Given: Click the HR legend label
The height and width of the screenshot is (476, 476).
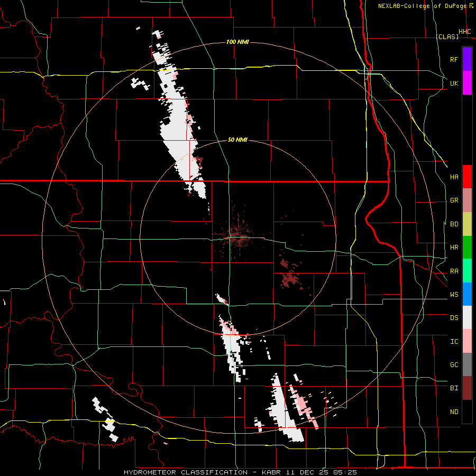Looking at the screenshot, I should [x=454, y=248].
